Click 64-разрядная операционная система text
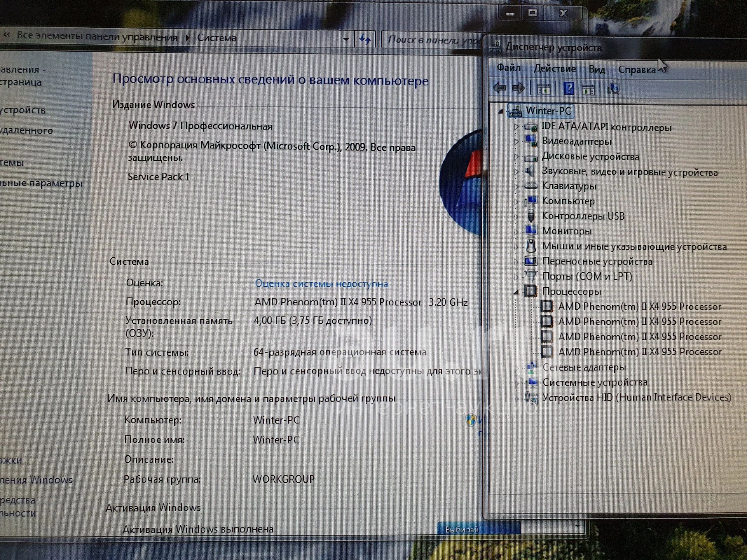 (x=340, y=352)
